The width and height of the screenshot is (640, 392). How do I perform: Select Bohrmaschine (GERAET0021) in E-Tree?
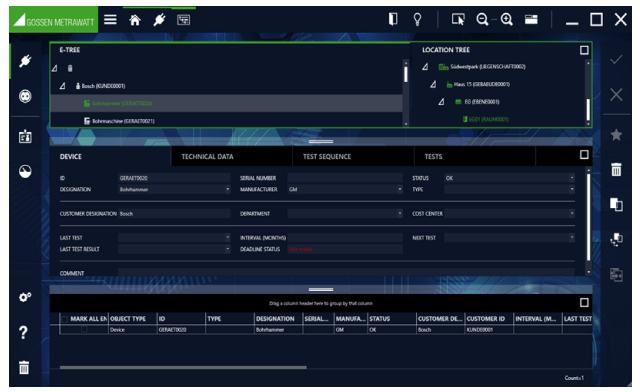click(x=123, y=121)
